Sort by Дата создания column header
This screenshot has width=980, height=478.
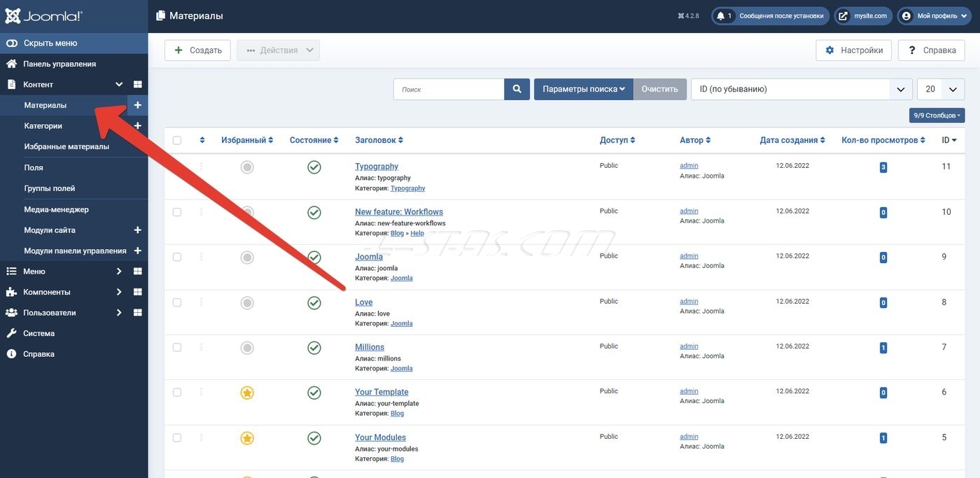pos(792,141)
